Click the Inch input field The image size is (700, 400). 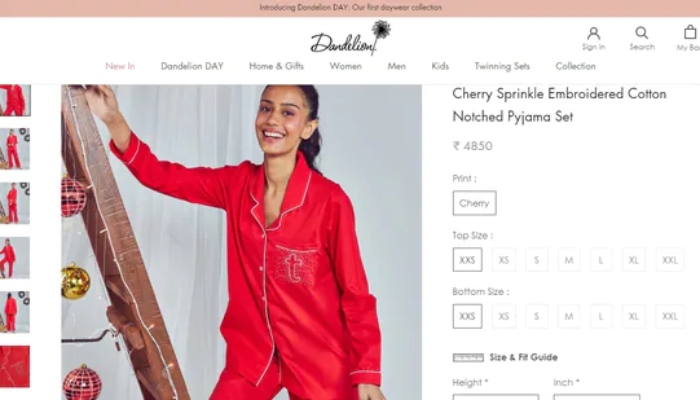tap(596, 397)
